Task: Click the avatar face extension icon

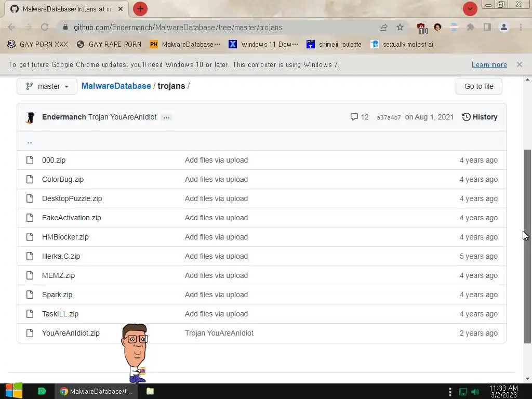Action: click(437, 27)
